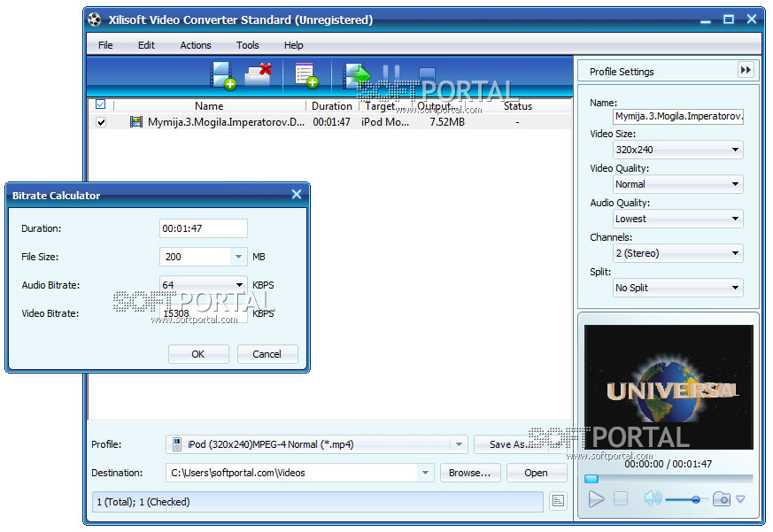Screen dimensions: 773x532
Task: Open the Audio Quality Lowest dropdown
Action: (x=678, y=219)
